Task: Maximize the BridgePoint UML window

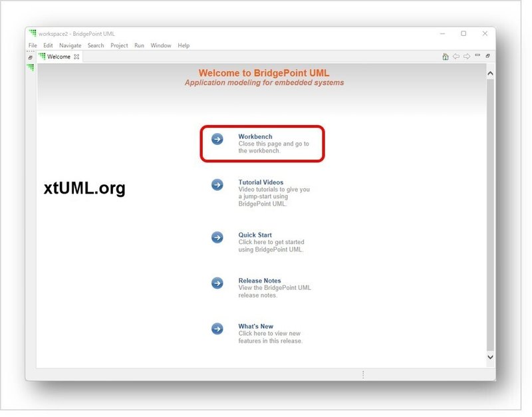Action: (464, 33)
